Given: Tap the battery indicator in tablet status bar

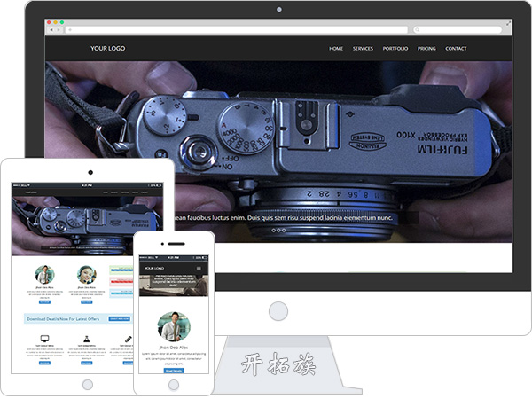Looking at the screenshot, I should click(x=159, y=185).
